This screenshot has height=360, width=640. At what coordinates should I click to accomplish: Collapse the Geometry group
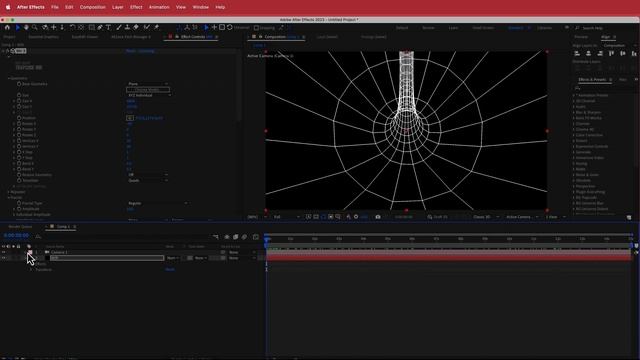(x=9, y=78)
